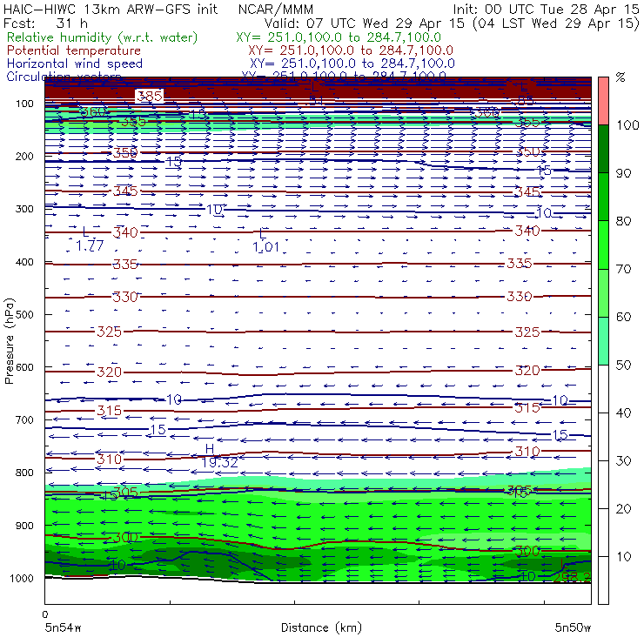644x644 pixels.
Task: Click the '%' unit above the colorbar
Action: click(621, 77)
